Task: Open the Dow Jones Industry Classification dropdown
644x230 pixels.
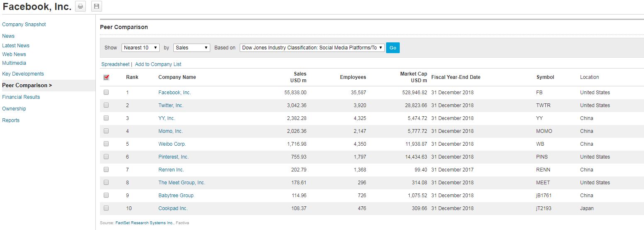Action: (x=312, y=48)
